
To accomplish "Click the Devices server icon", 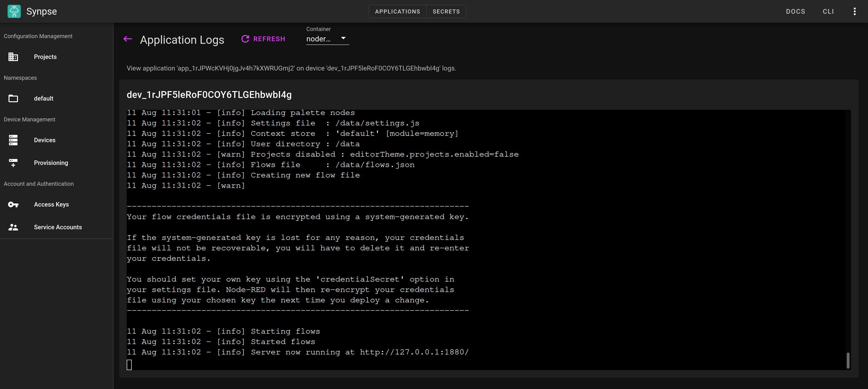I will click(13, 140).
